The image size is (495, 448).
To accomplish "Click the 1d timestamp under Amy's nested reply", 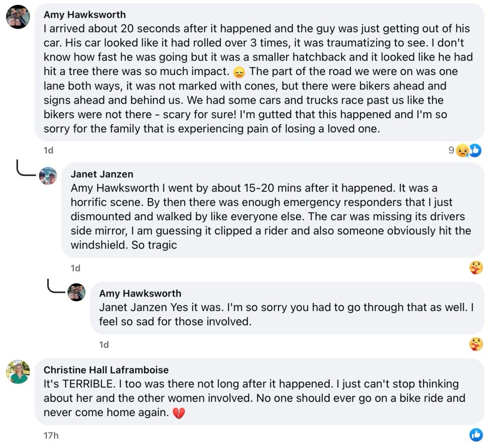I will coord(104,344).
